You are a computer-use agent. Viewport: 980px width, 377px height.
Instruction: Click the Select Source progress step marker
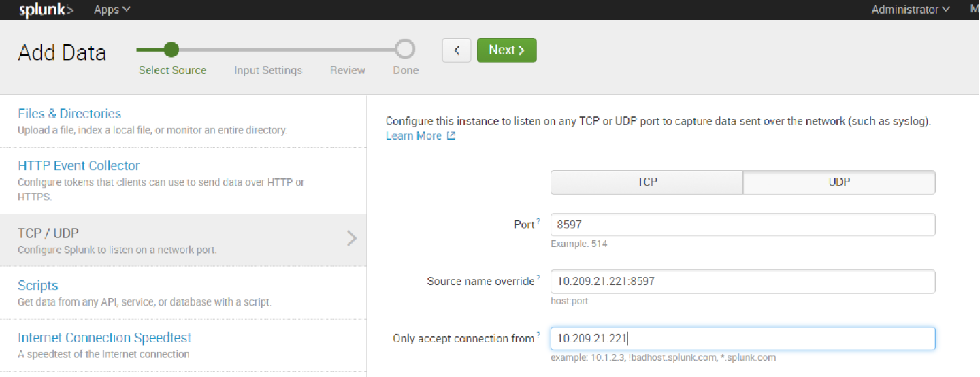tap(171, 50)
